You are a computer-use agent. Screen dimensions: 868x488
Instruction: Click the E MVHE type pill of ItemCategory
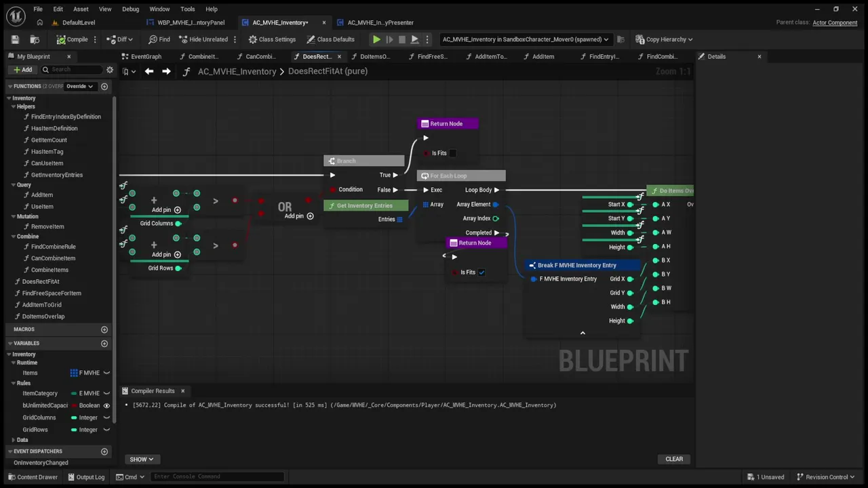click(85, 393)
